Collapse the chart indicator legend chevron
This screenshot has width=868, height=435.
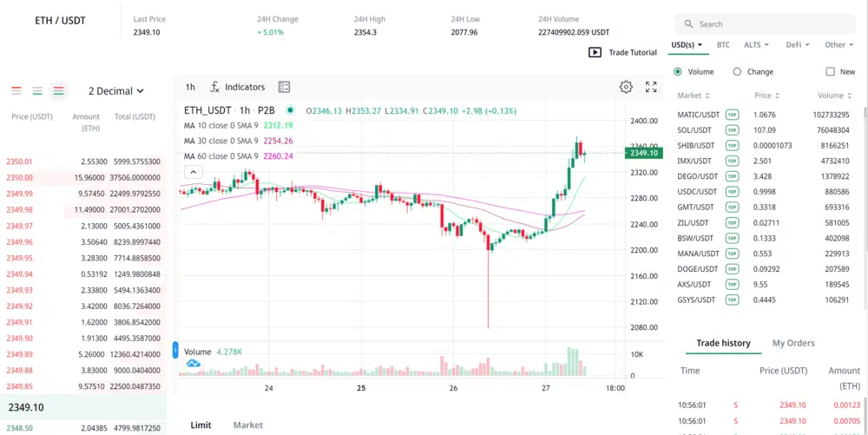(195, 172)
